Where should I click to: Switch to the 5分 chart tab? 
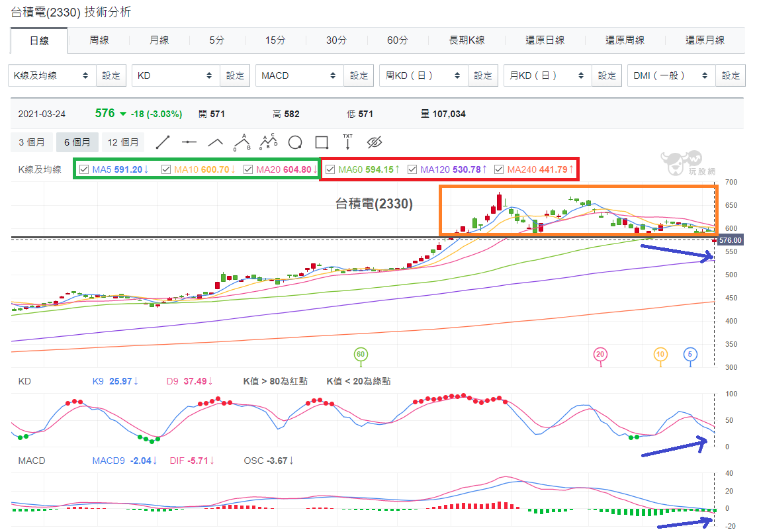217,40
